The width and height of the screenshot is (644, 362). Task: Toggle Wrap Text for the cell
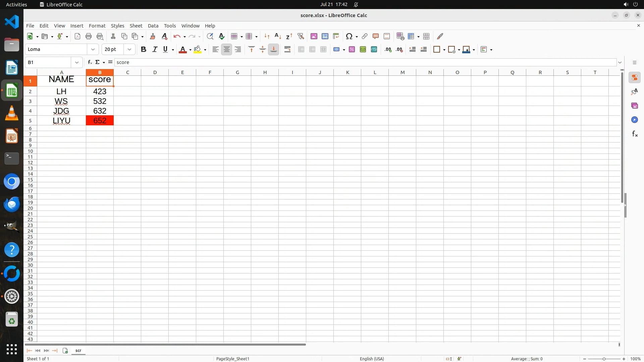(287, 49)
